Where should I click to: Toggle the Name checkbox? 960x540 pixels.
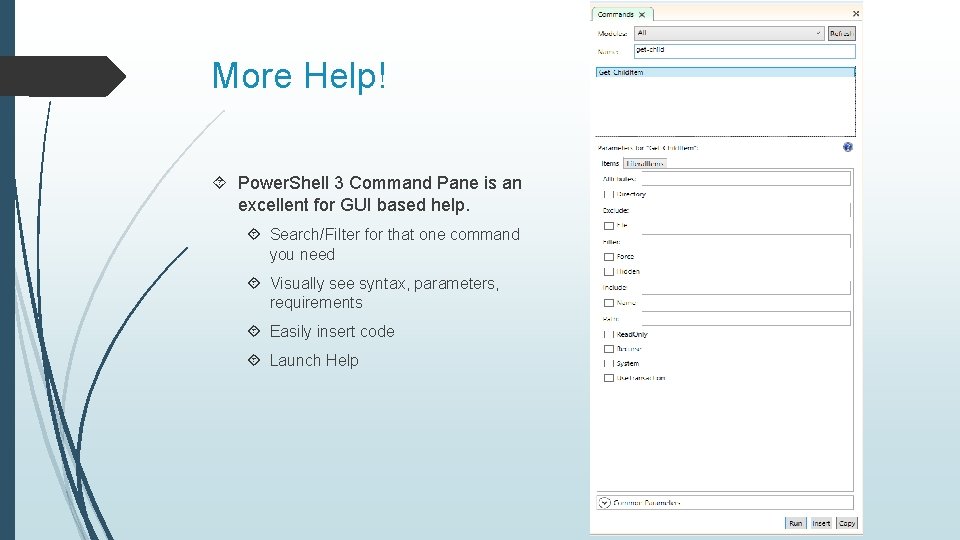tap(609, 303)
